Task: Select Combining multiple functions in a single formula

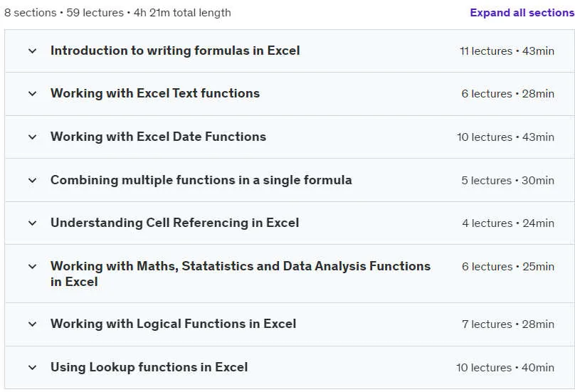Action: click(x=201, y=180)
